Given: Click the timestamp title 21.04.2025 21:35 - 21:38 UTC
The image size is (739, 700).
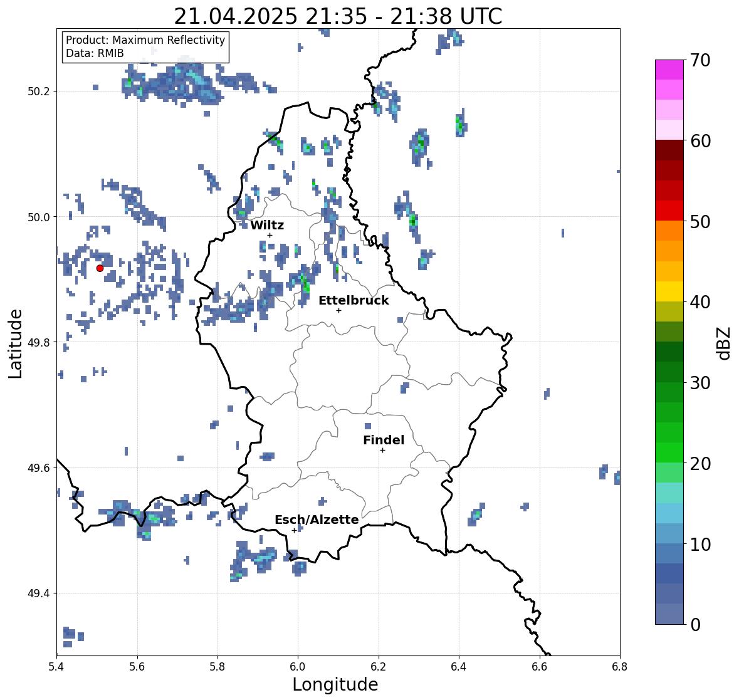Looking at the screenshot, I should coord(338,16).
